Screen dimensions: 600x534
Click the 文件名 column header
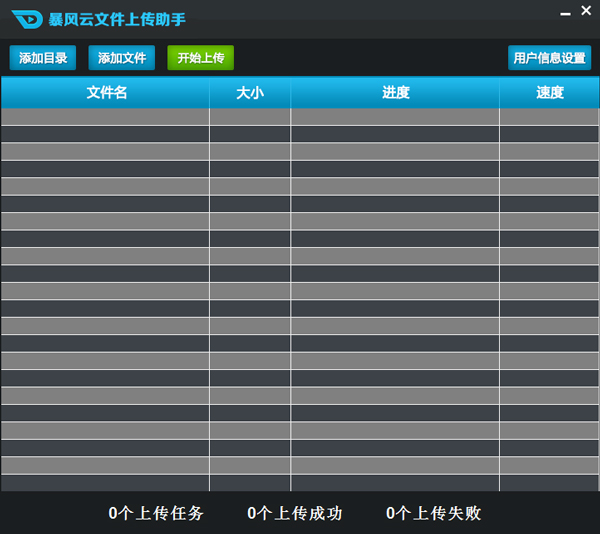point(106,93)
